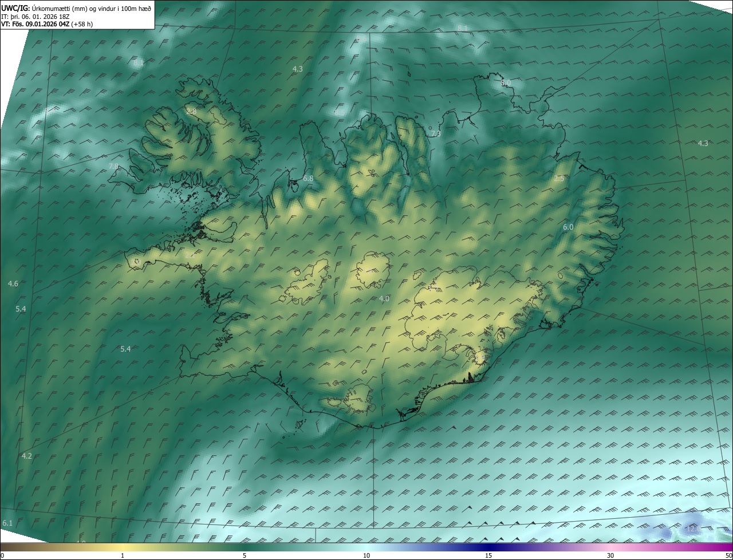This screenshot has height=560, width=733.
Task: Click the 0 tick on the color scale
Action: [2, 555]
